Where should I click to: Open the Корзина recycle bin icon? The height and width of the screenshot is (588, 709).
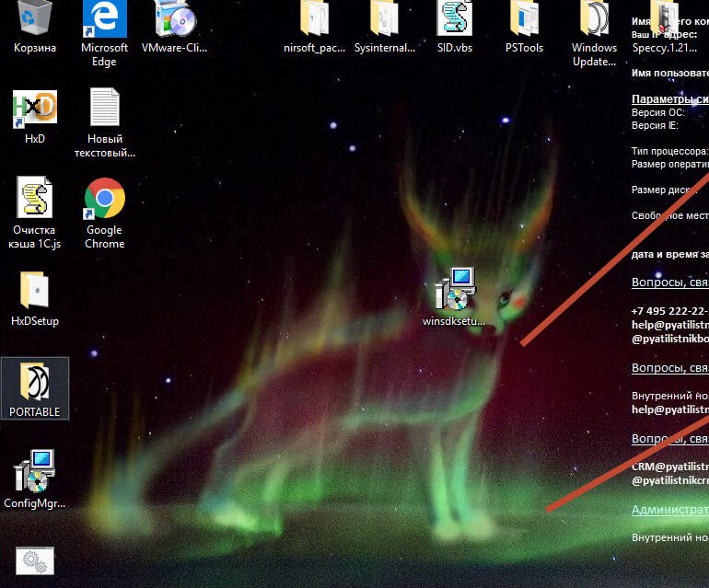click(x=35, y=27)
